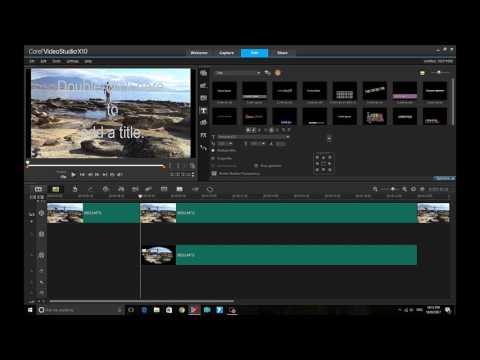Image resolution: width=480 pixels, height=360 pixels.
Task: Open the font size dropdown
Action: coord(225,144)
